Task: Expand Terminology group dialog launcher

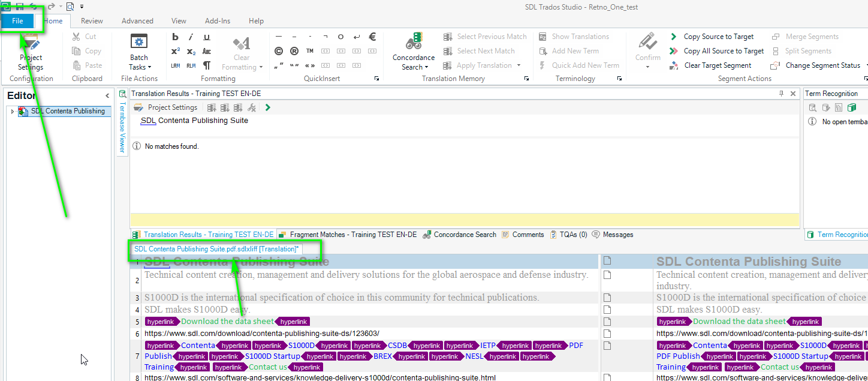Action: coord(619,79)
